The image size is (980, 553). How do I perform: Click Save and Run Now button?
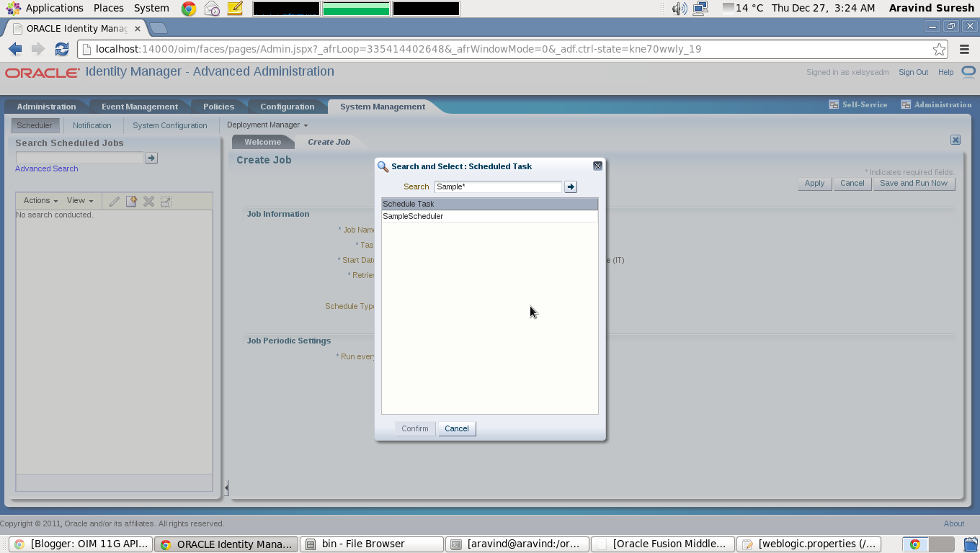[x=914, y=183]
